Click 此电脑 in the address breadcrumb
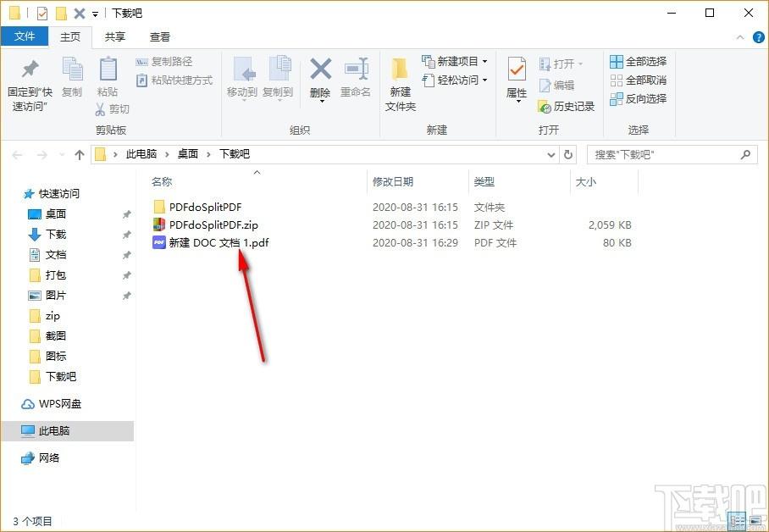This screenshot has width=769, height=532. click(x=141, y=154)
